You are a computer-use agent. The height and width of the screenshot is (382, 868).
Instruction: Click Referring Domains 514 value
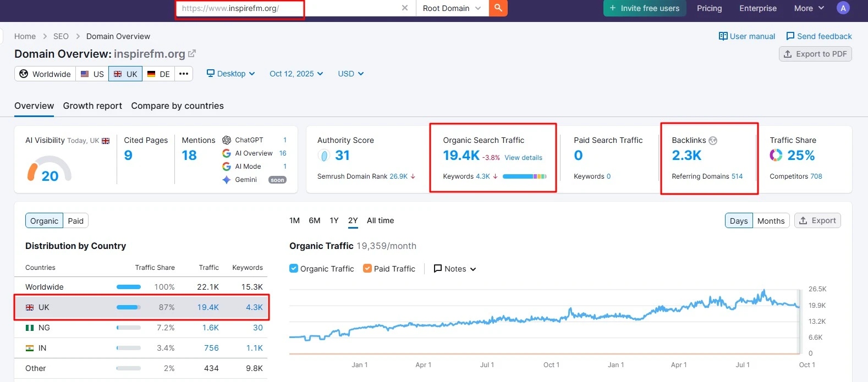click(737, 176)
